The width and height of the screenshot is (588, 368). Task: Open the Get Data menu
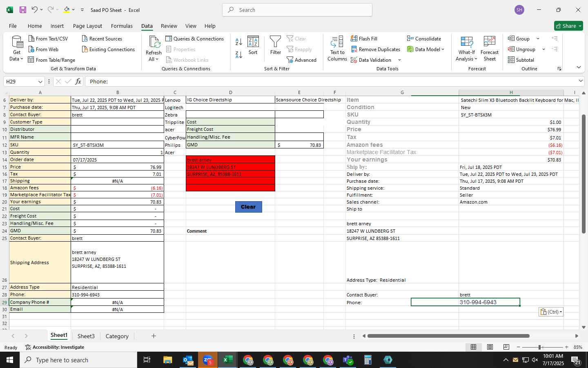pyautogui.click(x=17, y=49)
